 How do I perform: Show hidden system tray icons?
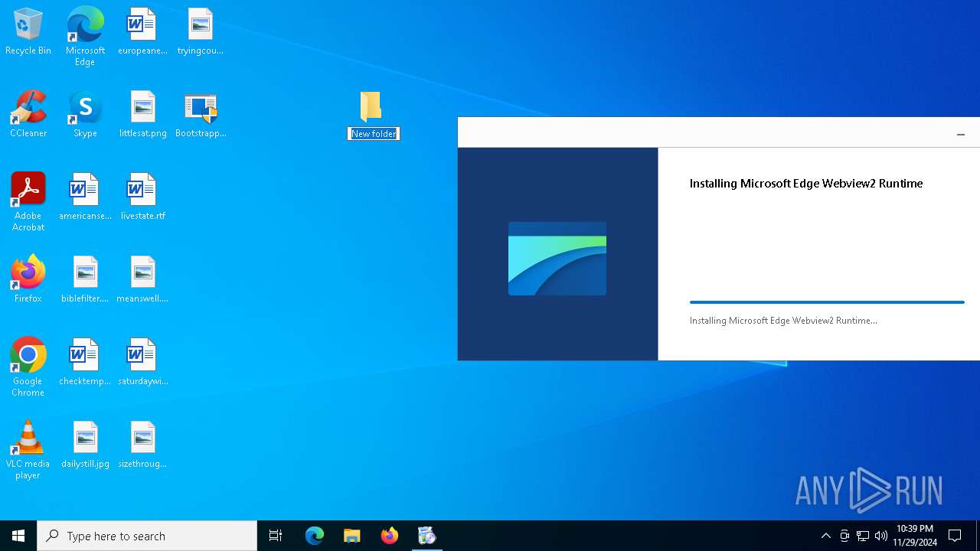[x=826, y=536]
